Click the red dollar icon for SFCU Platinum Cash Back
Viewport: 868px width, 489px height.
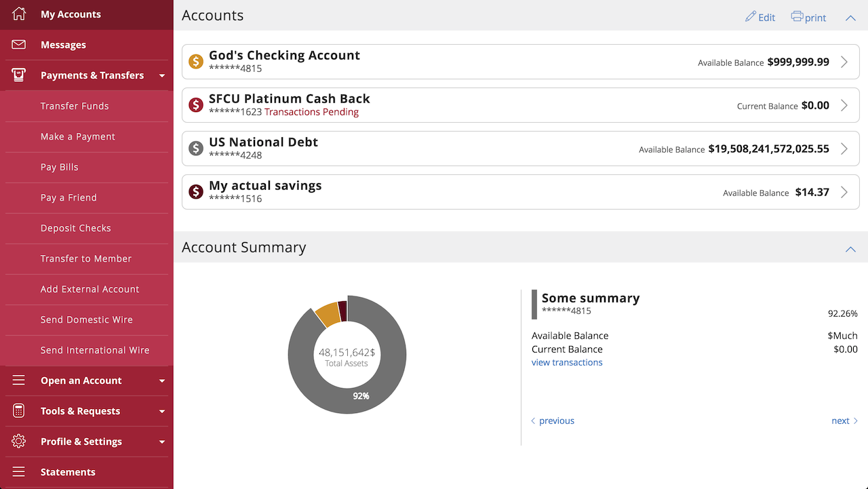tap(196, 105)
